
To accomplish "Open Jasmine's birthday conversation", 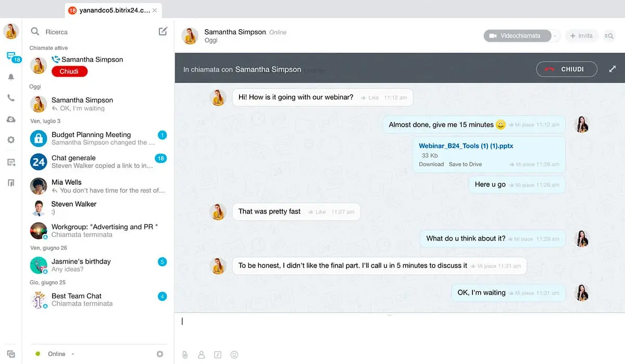I will tap(98, 265).
